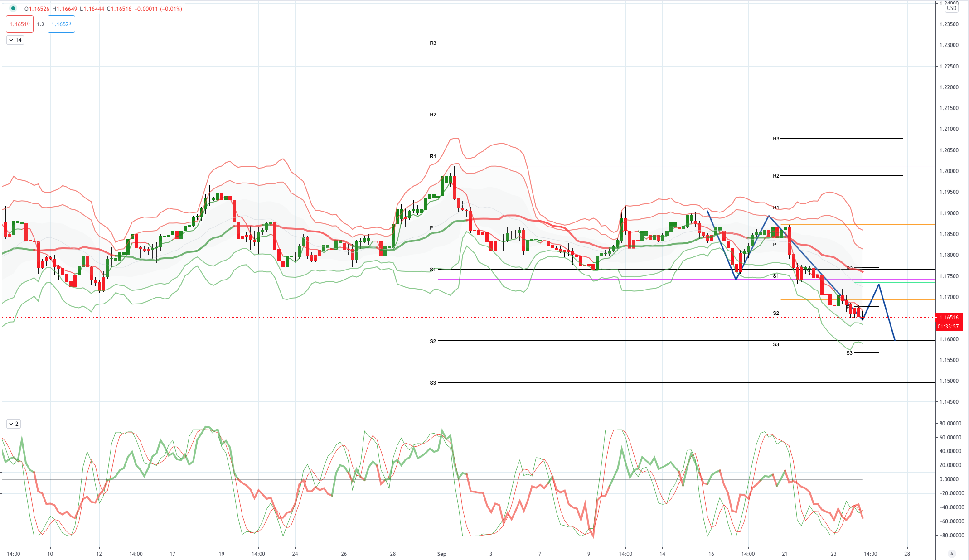Toggle the auto scale A button
The height and width of the screenshot is (560, 969).
(952, 554)
